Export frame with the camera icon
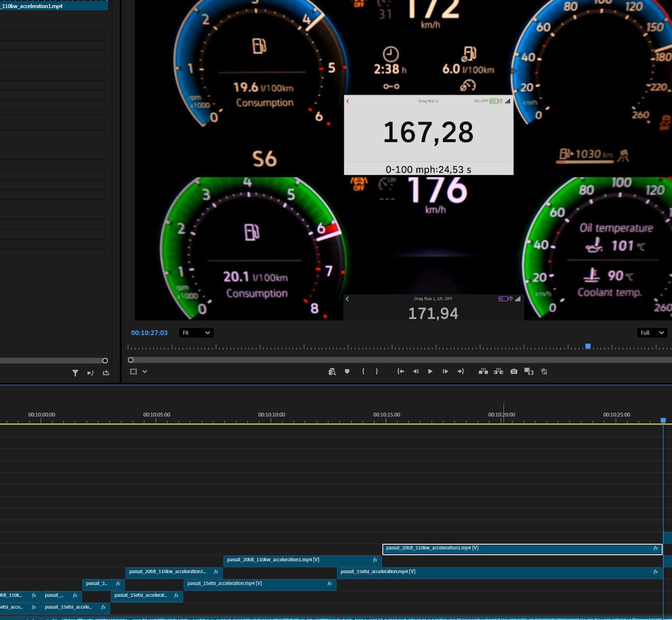The width and height of the screenshot is (672, 620). point(514,372)
